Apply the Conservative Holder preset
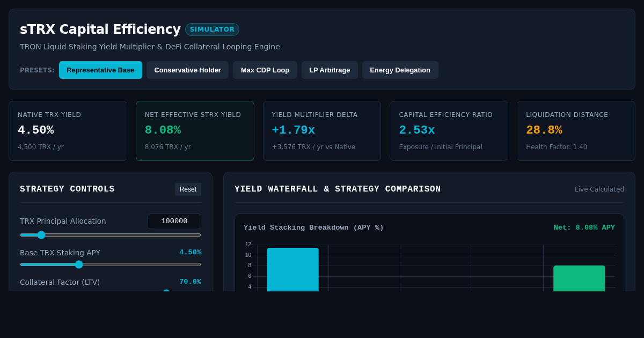Screen dimensions: 644x338 pos(187,70)
